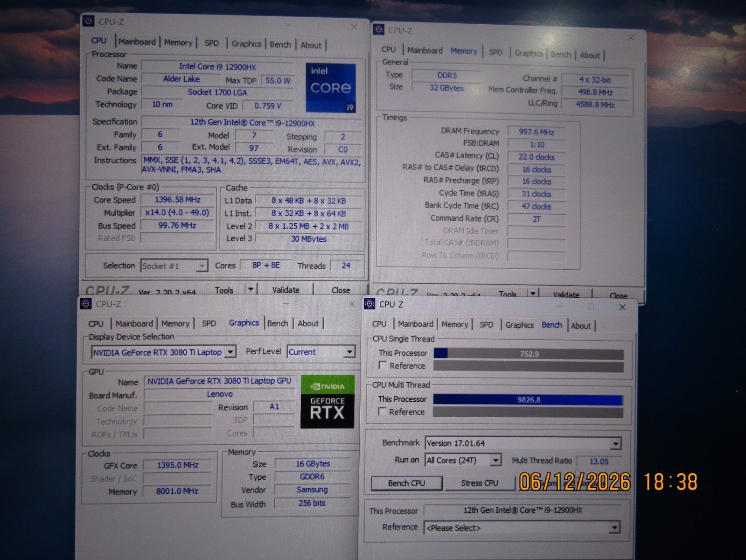Image resolution: width=746 pixels, height=560 pixels.
Task: Open Bench tab in CPU window
Action: coord(280,44)
